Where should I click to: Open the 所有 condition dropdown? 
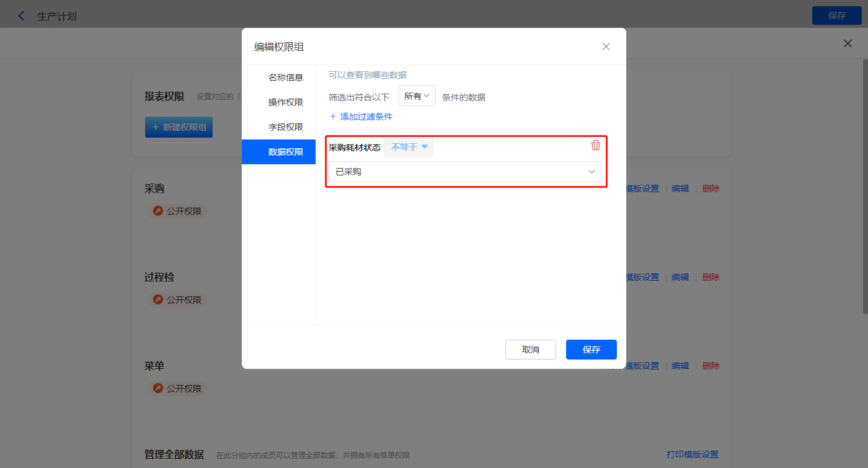417,96
